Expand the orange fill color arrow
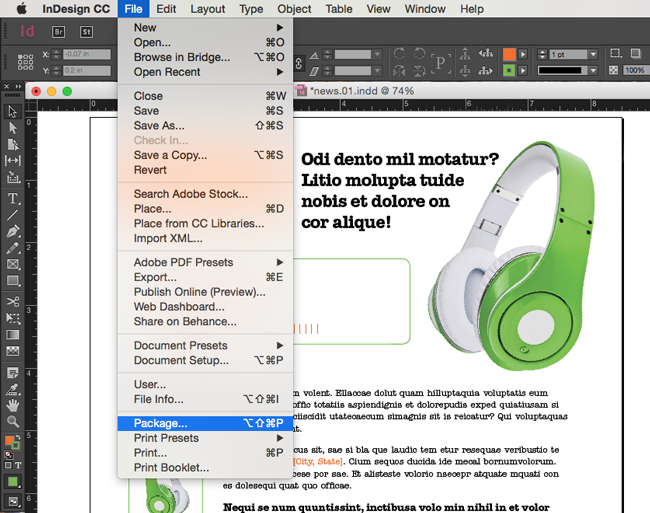 523,54
